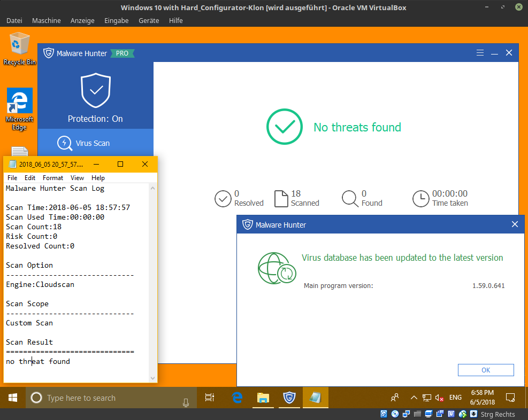
Task: Click the Cortana circle icon
Action: (36, 398)
